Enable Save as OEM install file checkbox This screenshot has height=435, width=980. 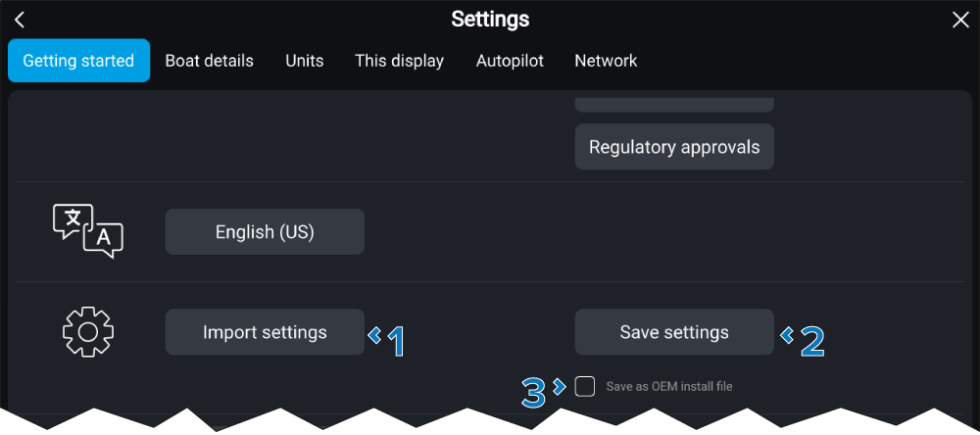point(585,386)
